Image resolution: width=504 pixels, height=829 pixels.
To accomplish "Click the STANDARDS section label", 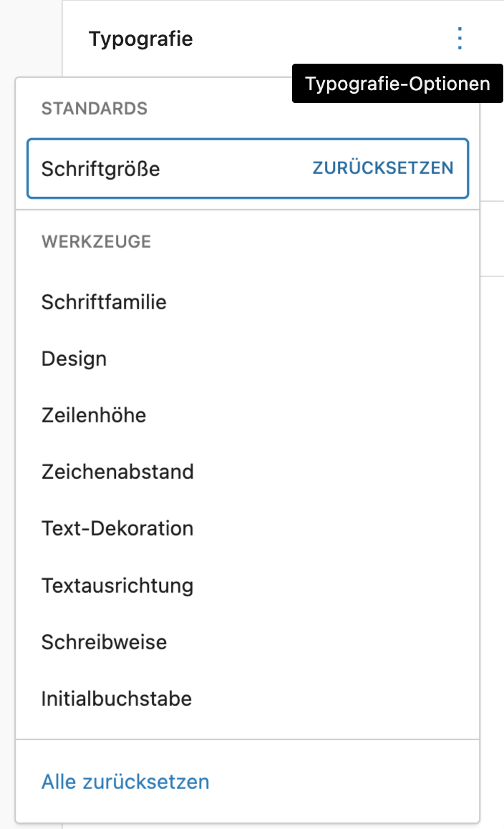I will (94, 108).
